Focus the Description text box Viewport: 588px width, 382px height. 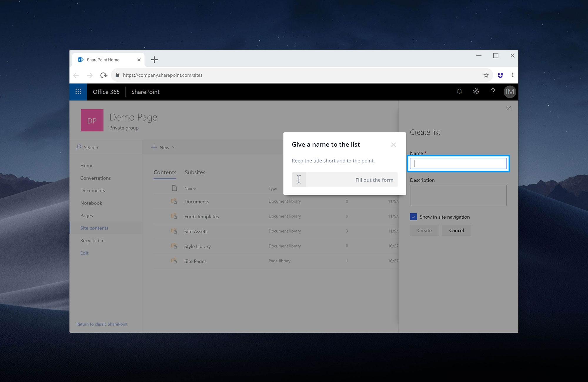(x=458, y=195)
